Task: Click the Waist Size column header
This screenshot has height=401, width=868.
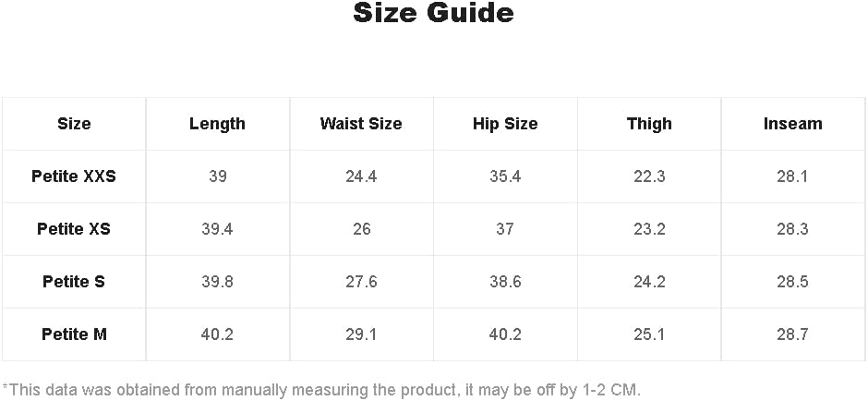Action: 361,124
